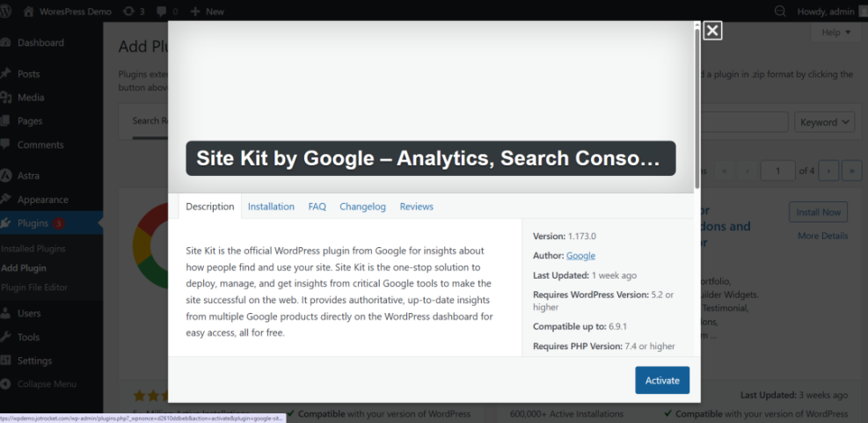Image resolution: width=868 pixels, height=423 pixels.
Task: Open the WoresPress Demo home icon
Action: coord(29,11)
